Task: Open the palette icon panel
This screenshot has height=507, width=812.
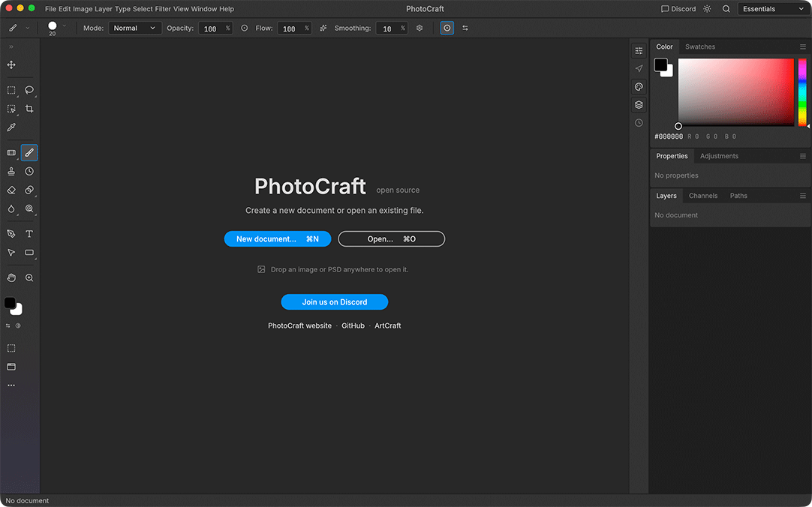Action: (639, 86)
